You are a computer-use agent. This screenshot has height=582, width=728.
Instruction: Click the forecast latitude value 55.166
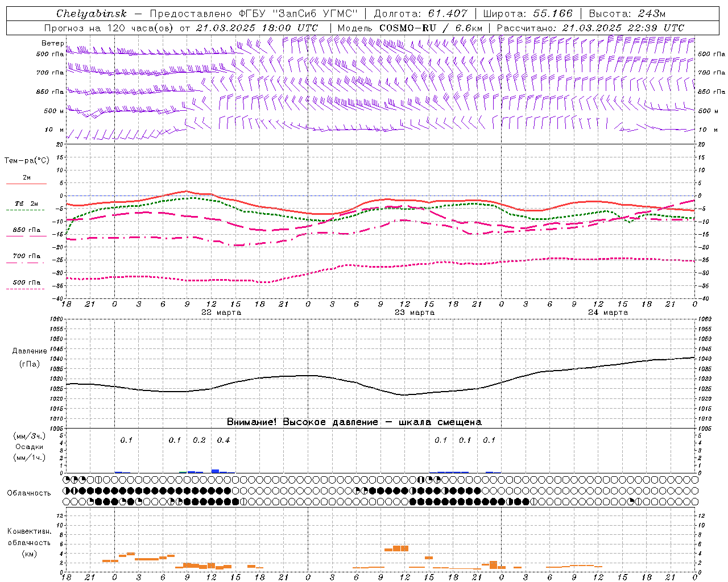553,14
